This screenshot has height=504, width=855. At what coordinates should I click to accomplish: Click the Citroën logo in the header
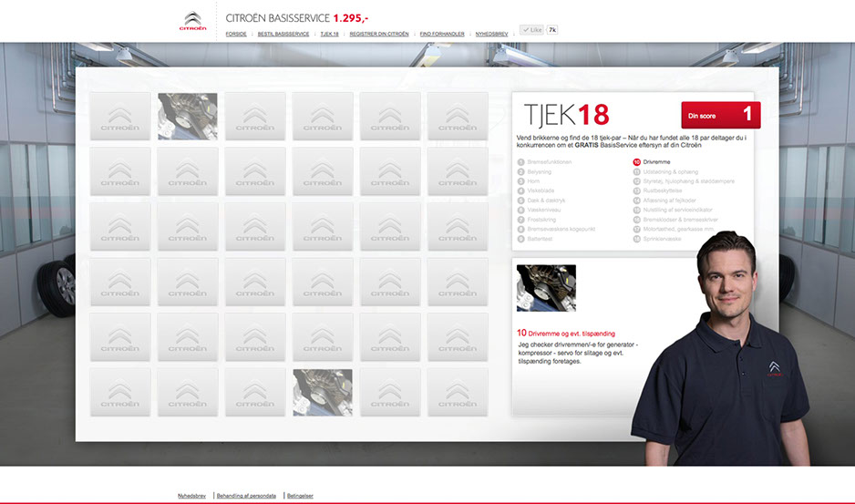coord(193,21)
